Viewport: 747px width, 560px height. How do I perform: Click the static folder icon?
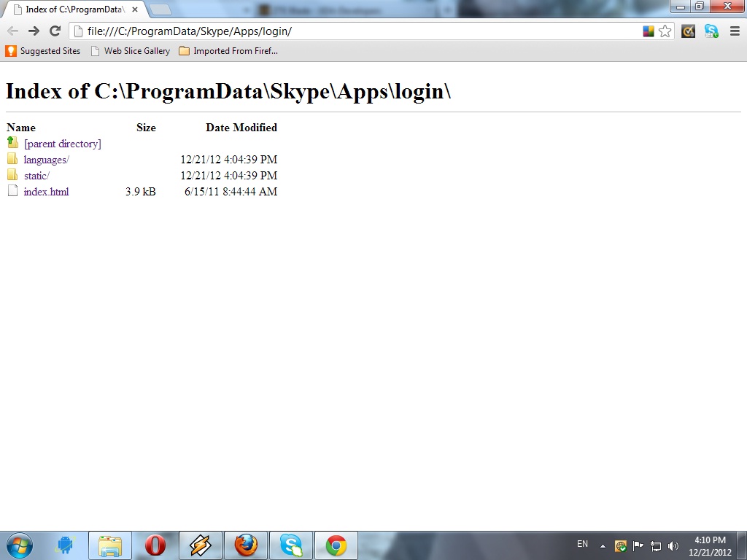(x=12, y=174)
